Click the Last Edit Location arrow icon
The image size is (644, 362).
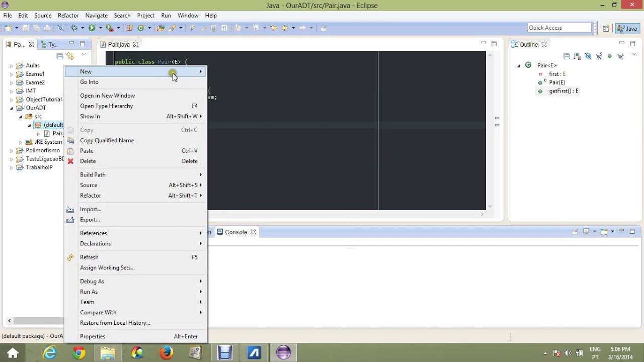(x=273, y=28)
